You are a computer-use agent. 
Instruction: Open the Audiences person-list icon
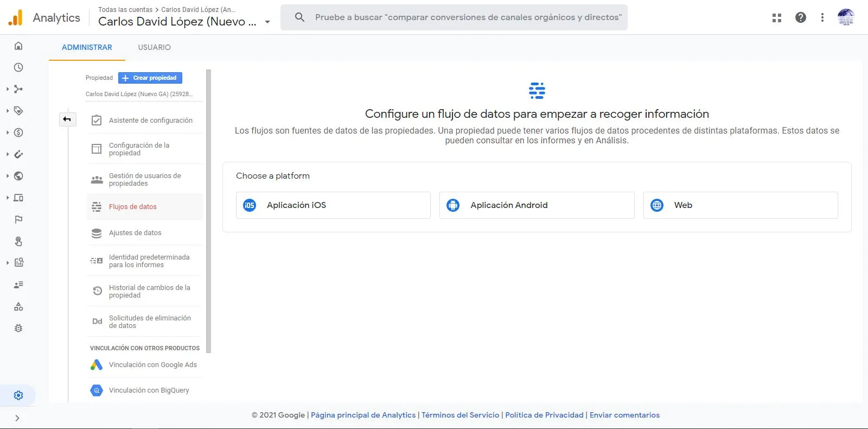(18, 285)
